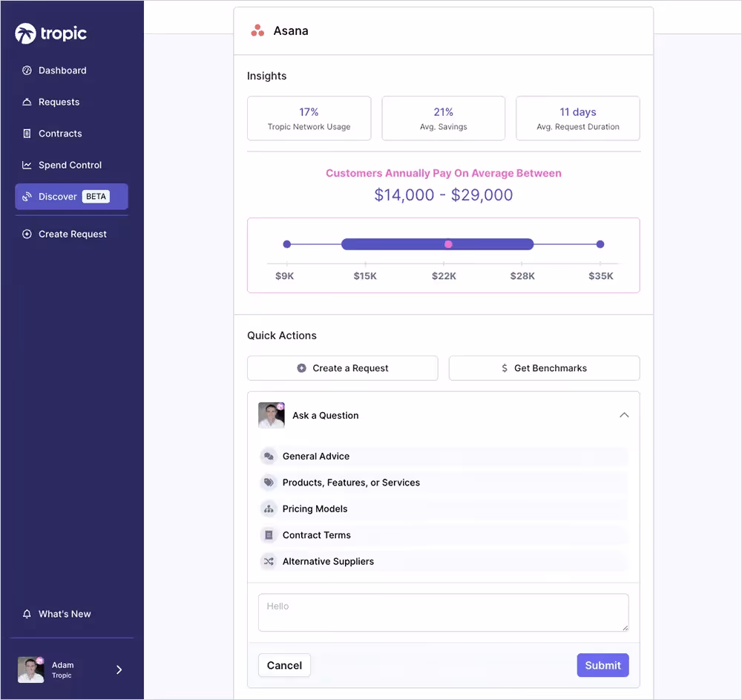Image resolution: width=742 pixels, height=700 pixels.
Task: Click the 17% Tropic Network Usage card
Action: click(309, 118)
